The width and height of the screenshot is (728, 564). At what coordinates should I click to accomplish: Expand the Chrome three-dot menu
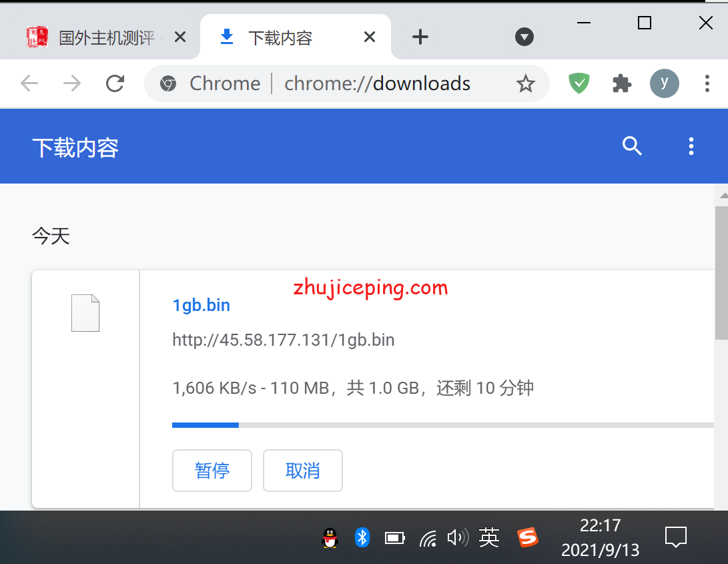tap(707, 83)
